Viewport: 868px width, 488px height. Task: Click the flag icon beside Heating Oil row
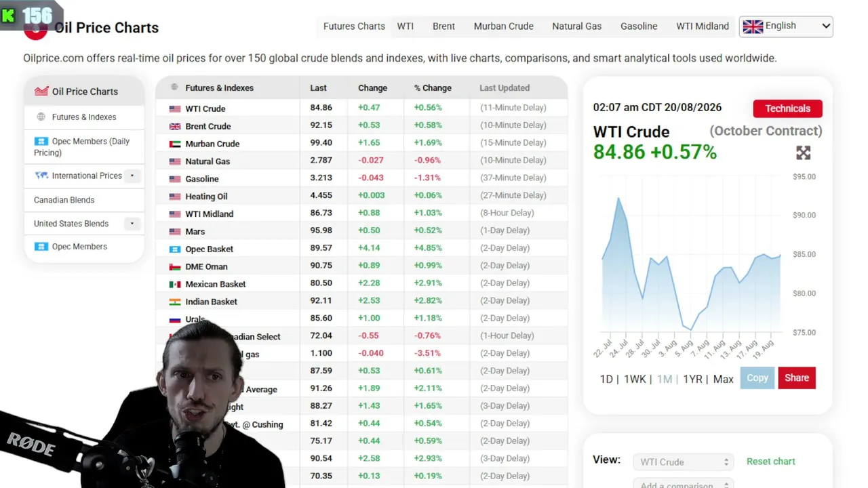[x=175, y=197]
